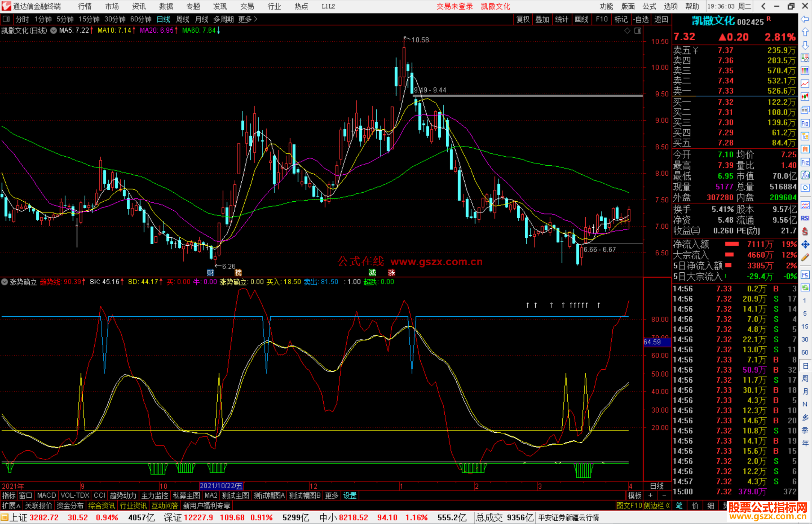Open the 行情 menu

point(85,6)
